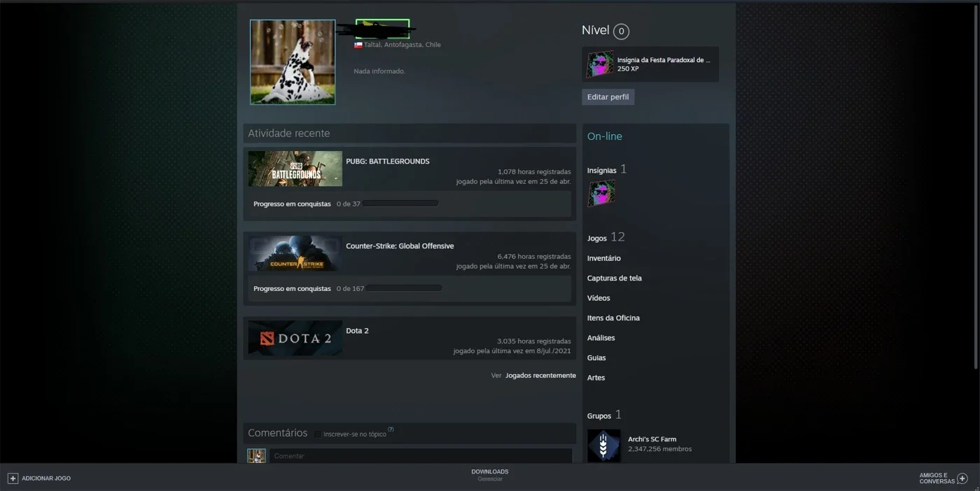980x491 pixels.
Task: Open the PUBG: BATTLEGROUNDS banner image
Action: (295, 169)
